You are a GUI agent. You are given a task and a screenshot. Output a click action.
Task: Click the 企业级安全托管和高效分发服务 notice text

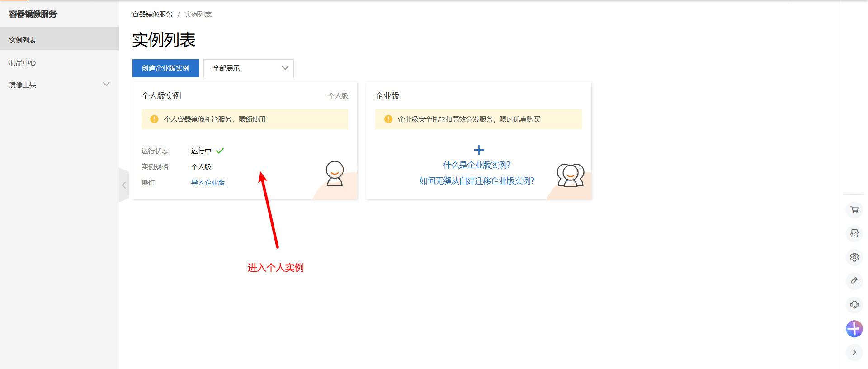point(469,119)
